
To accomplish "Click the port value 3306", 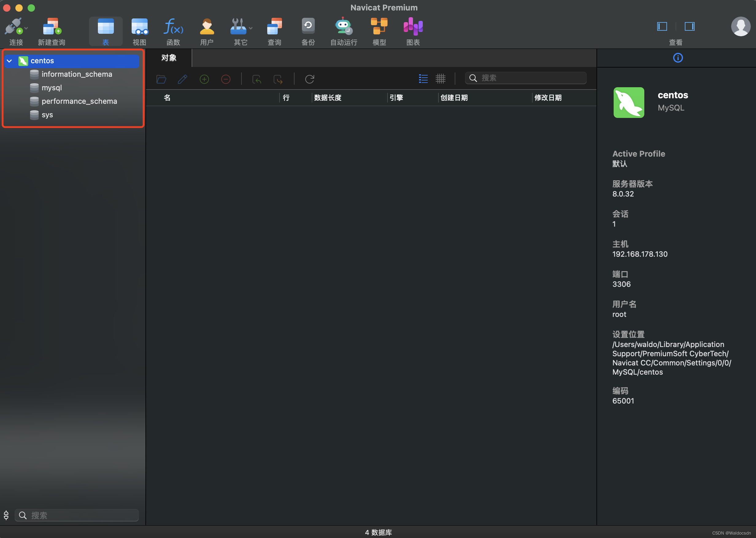I will [x=621, y=284].
